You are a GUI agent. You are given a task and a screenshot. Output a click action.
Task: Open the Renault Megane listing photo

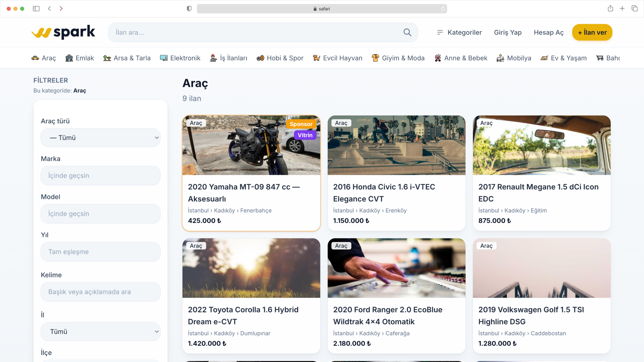point(542,145)
